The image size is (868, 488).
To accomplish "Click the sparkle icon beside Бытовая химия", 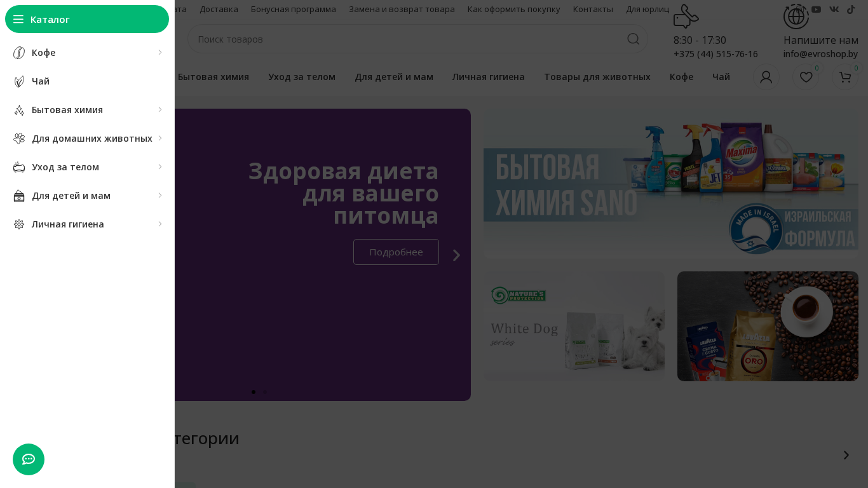I will point(19,110).
